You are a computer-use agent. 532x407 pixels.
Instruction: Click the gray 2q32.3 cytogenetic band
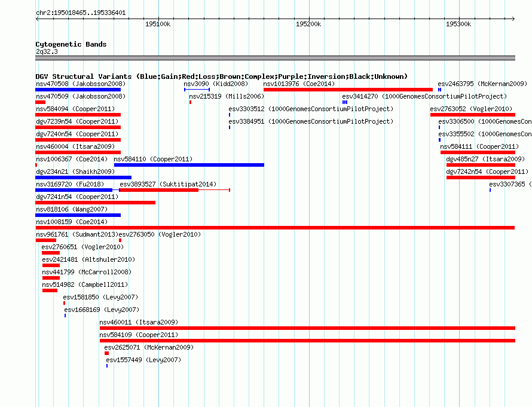coord(275,58)
